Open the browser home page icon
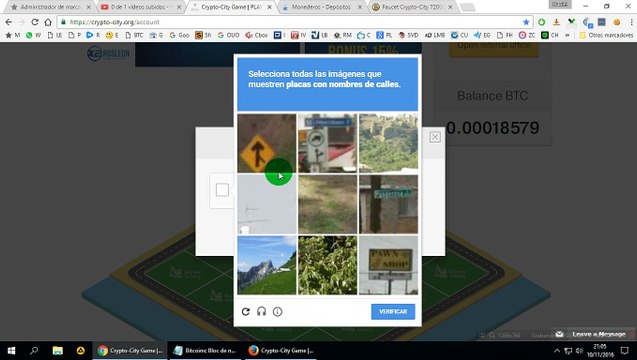 tap(48, 22)
